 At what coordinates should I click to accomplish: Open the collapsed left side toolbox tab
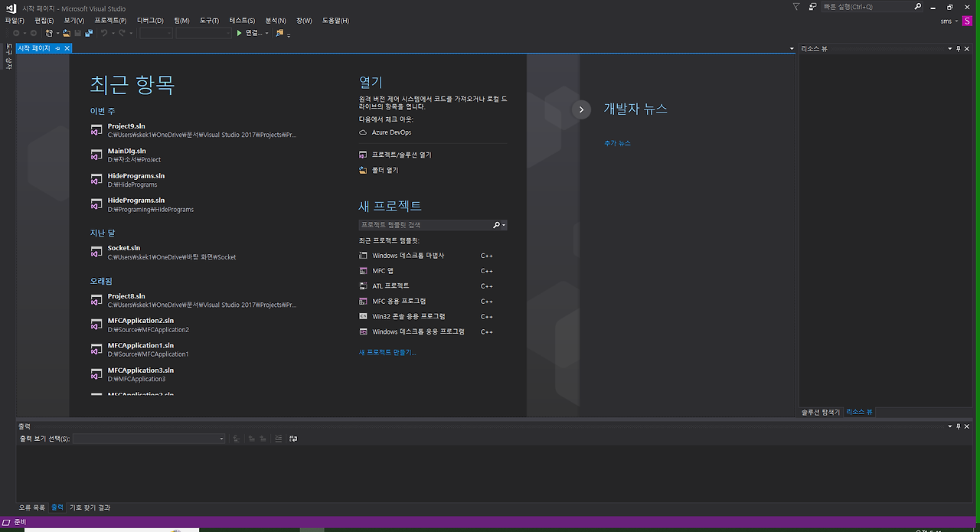(8, 57)
